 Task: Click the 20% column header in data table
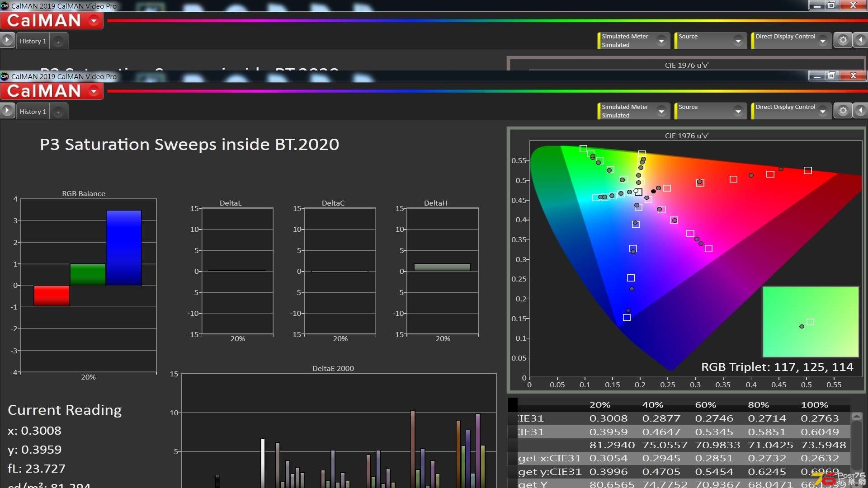coord(600,405)
